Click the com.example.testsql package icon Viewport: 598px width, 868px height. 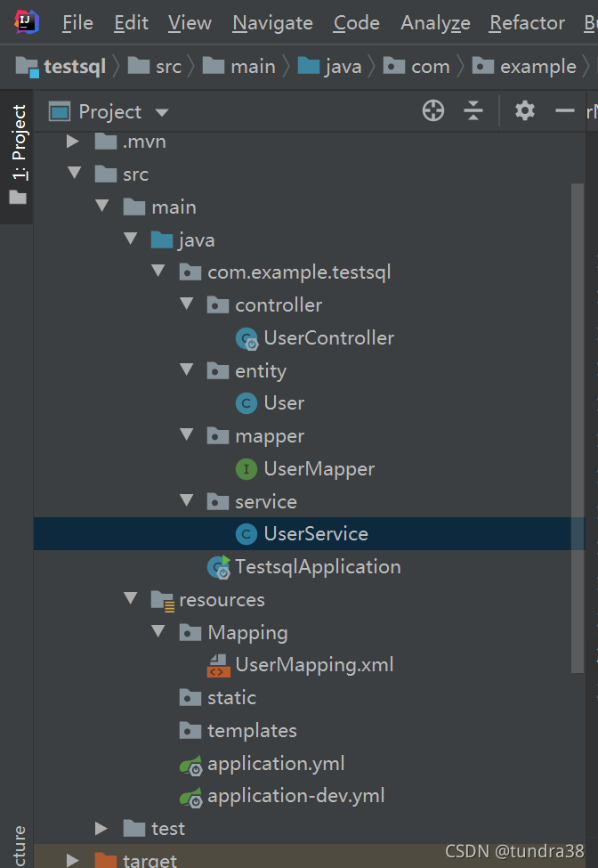[x=190, y=272]
